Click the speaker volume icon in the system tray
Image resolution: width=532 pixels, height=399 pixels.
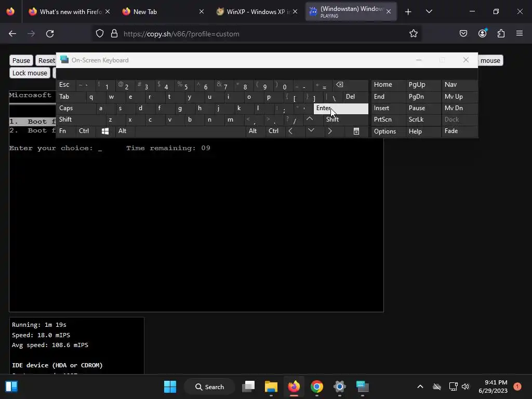pos(465,387)
